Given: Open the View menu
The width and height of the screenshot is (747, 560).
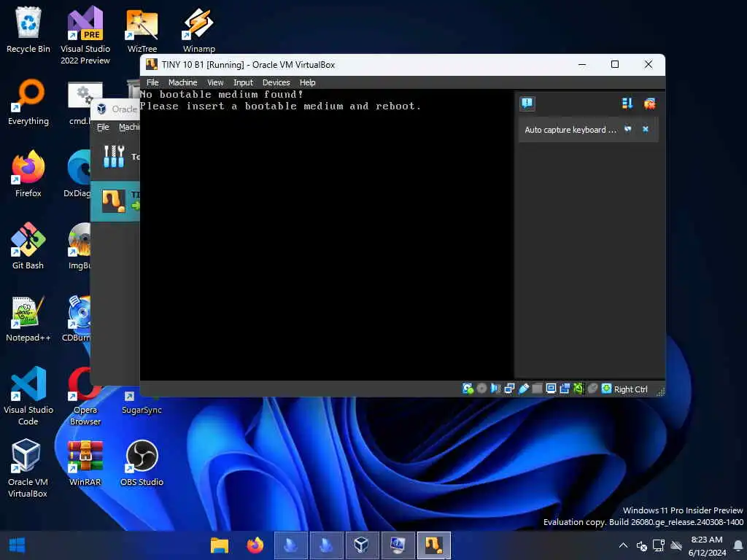Looking at the screenshot, I should (x=215, y=82).
